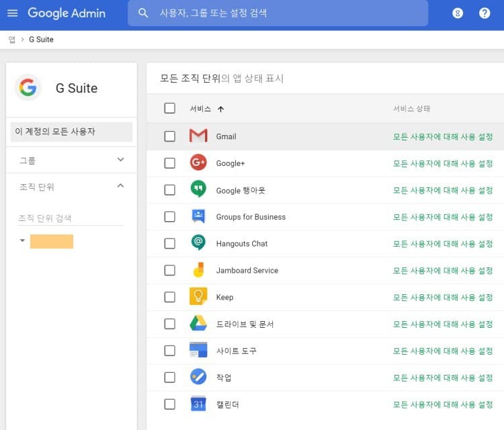
Task: Click the Google Hangouts icon
Action: 198,189
